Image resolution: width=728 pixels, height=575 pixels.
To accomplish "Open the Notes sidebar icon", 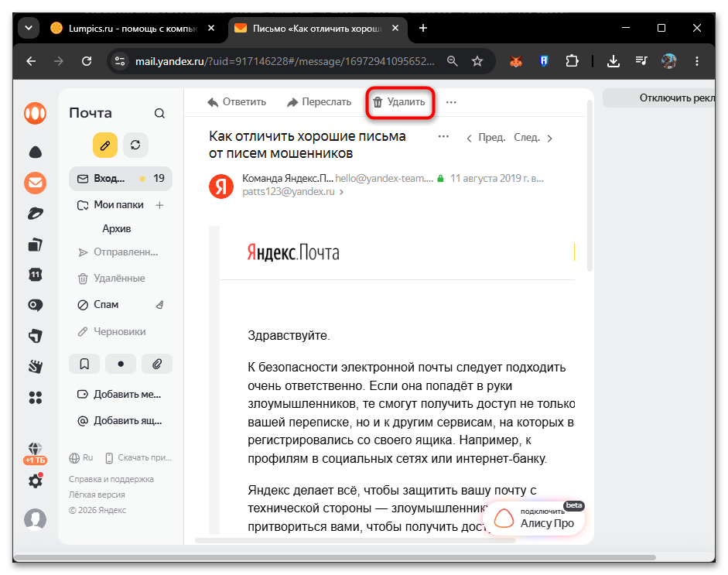I will point(36,336).
